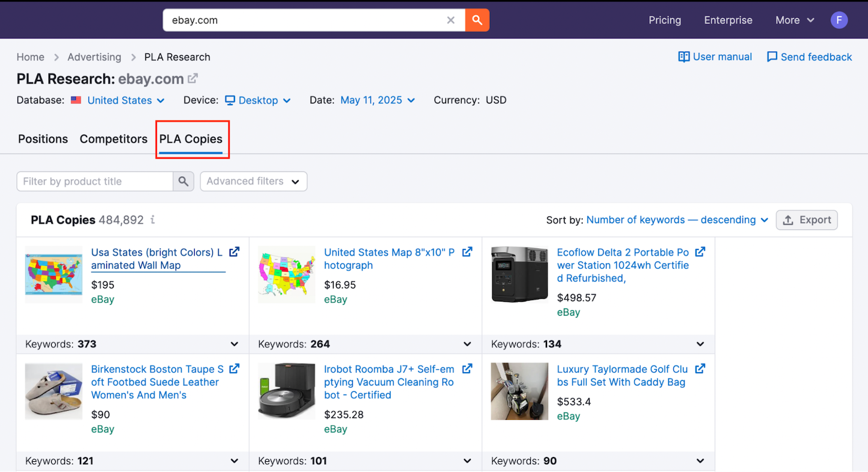Open external link for Taylormade Golf Clubs listing
The height and width of the screenshot is (472, 868).
pos(700,369)
